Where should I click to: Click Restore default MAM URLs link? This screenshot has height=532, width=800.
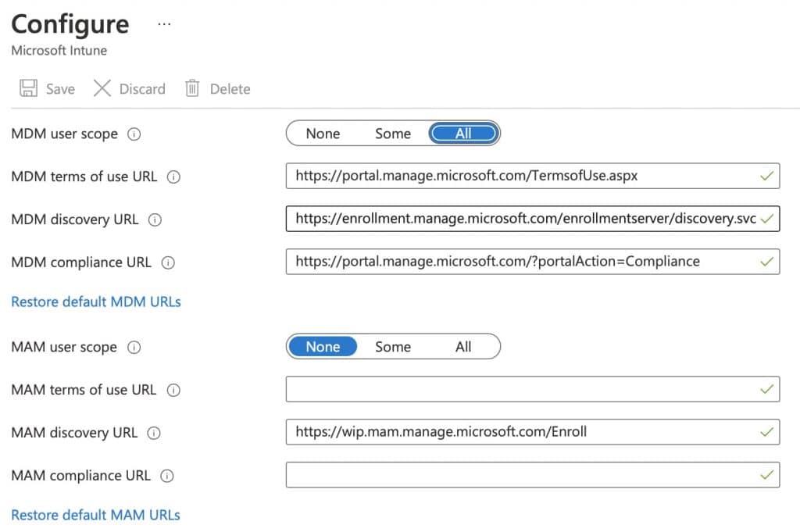(95, 515)
